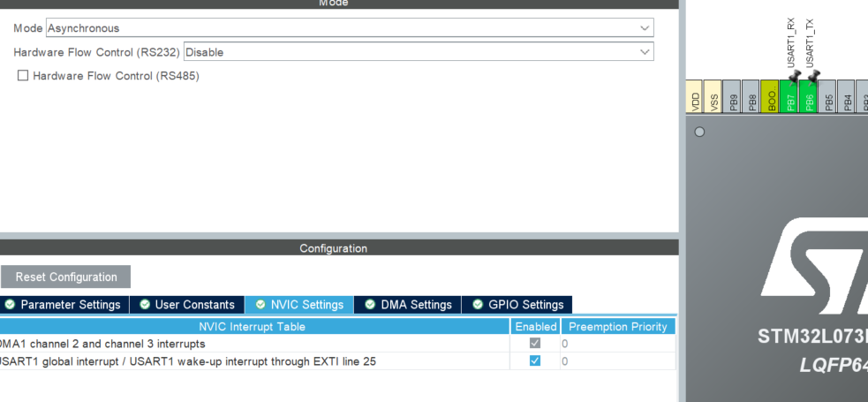Select the PB5 pin
This screenshot has width=868, height=402.
pos(827,96)
